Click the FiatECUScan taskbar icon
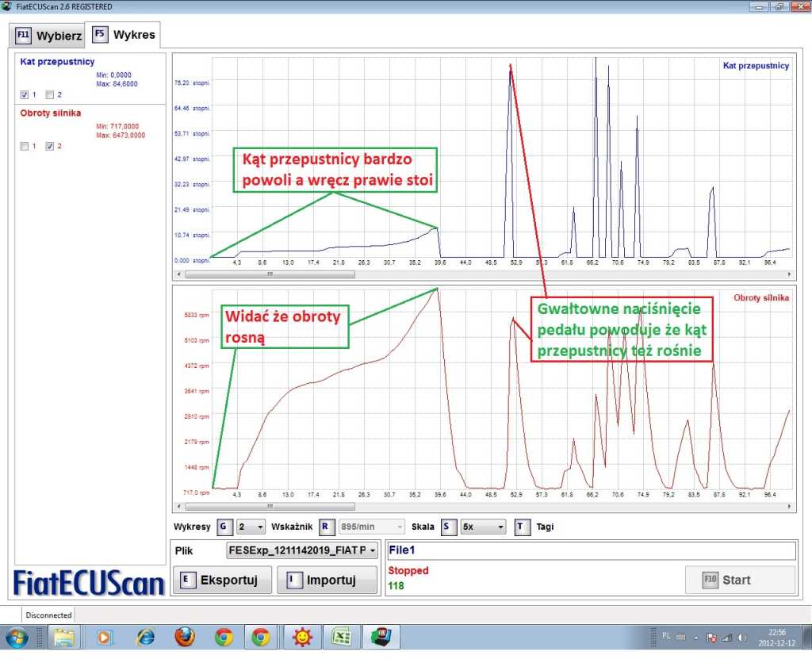 (x=380, y=637)
